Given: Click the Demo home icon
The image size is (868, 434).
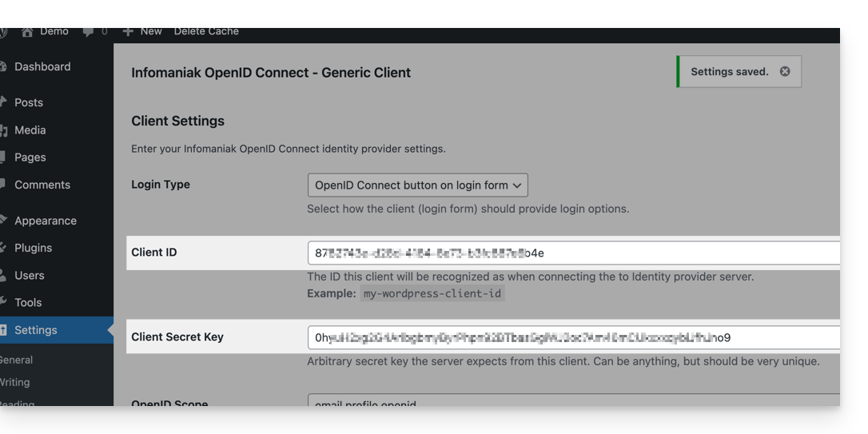Looking at the screenshot, I should pyautogui.click(x=26, y=32).
